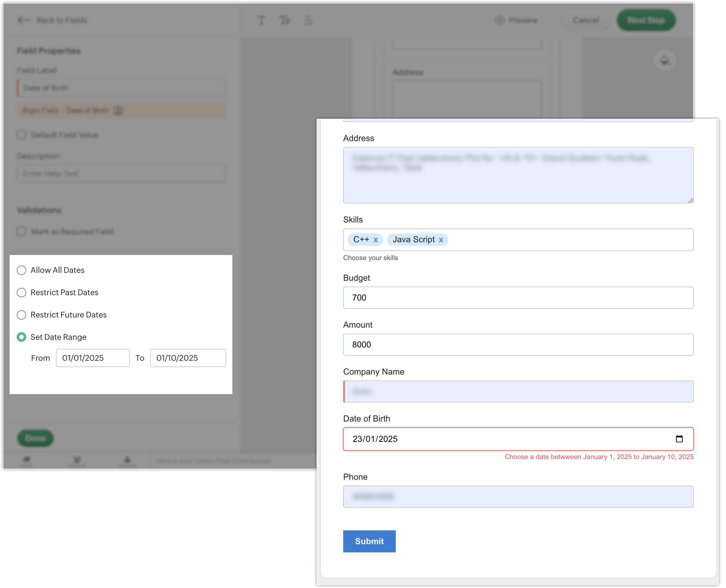Click the Next Step button
Viewport: 726px width, 588px height.
coord(646,20)
